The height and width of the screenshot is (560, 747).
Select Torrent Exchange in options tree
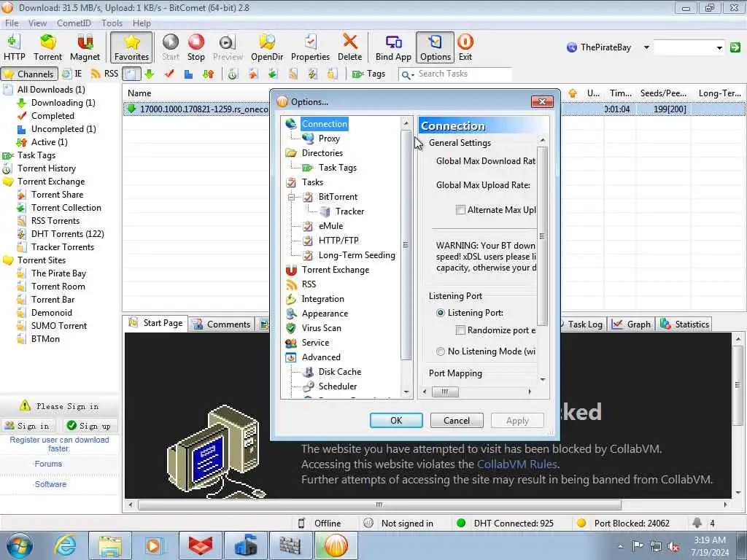coord(336,270)
